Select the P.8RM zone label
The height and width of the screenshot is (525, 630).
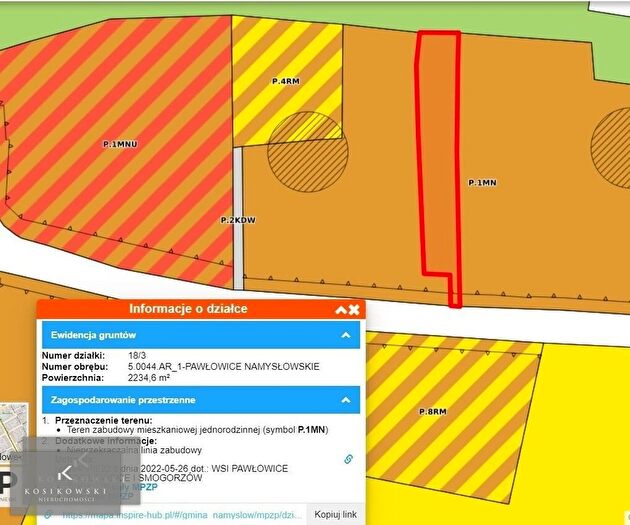[433, 411]
